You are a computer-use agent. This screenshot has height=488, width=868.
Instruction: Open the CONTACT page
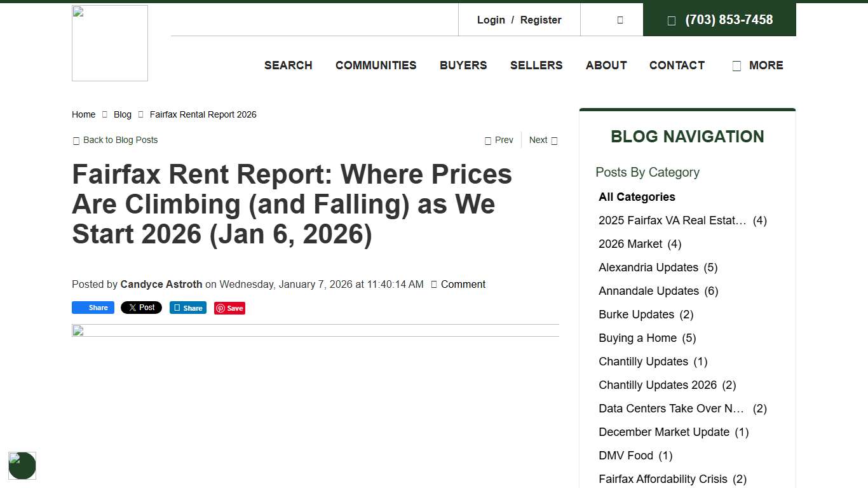click(677, 65)
